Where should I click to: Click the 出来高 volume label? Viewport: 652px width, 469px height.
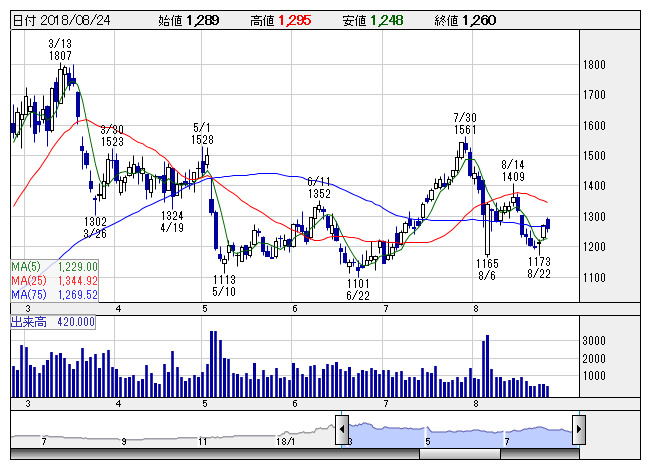click(52, 322)
